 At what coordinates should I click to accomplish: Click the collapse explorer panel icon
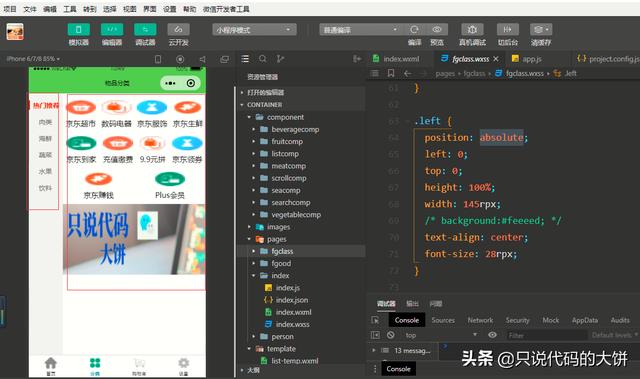tap(357, 59)
